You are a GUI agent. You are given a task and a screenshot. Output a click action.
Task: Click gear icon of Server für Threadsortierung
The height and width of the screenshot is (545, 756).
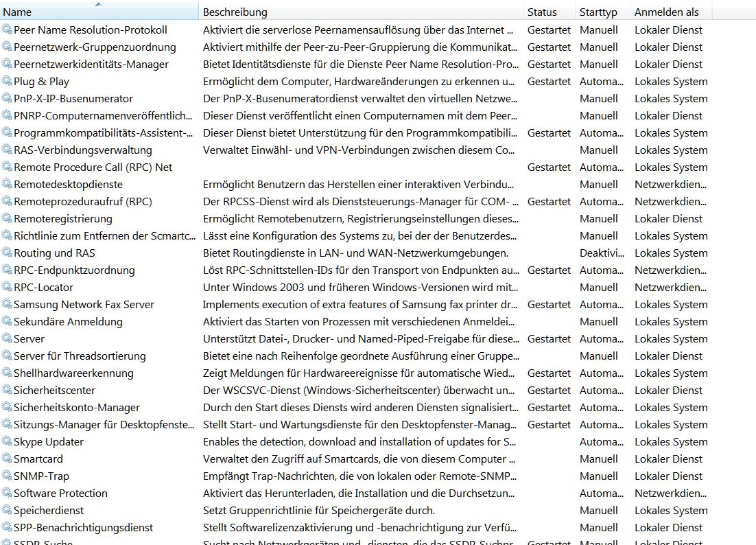[7, 356]
